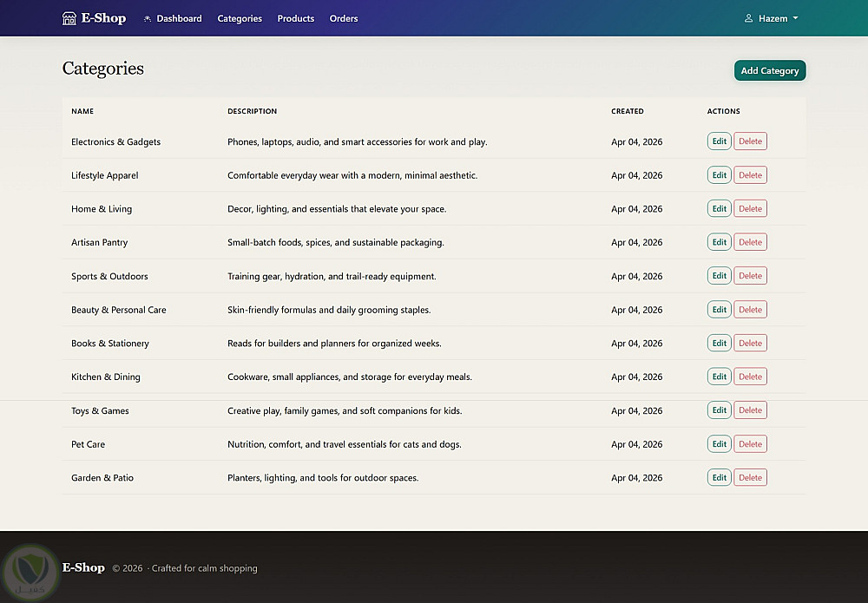Delete the Artisan Pantry category
The height and width of the screenshot is (603, 868).
750,242
